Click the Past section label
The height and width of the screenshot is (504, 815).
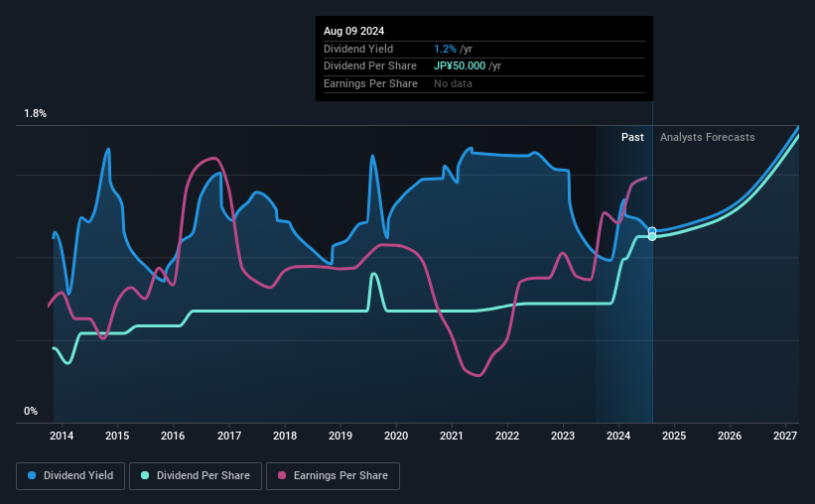pos(632,137)
